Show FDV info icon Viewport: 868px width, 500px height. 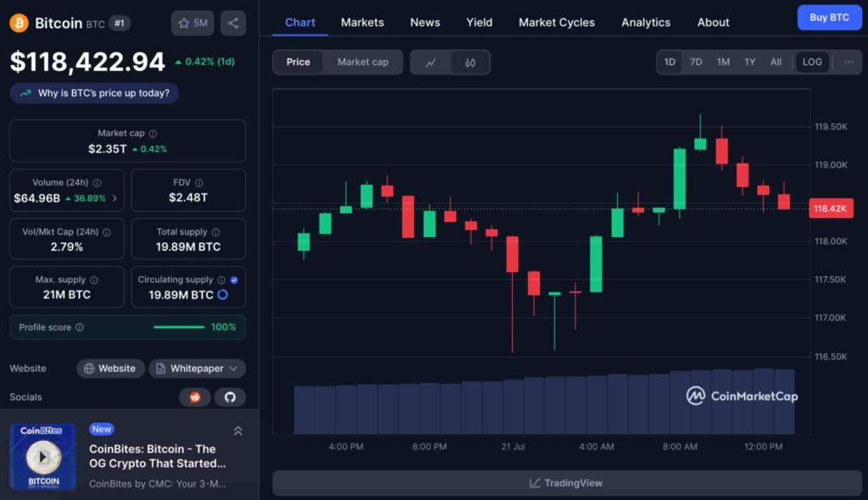[x=198, y=183]
